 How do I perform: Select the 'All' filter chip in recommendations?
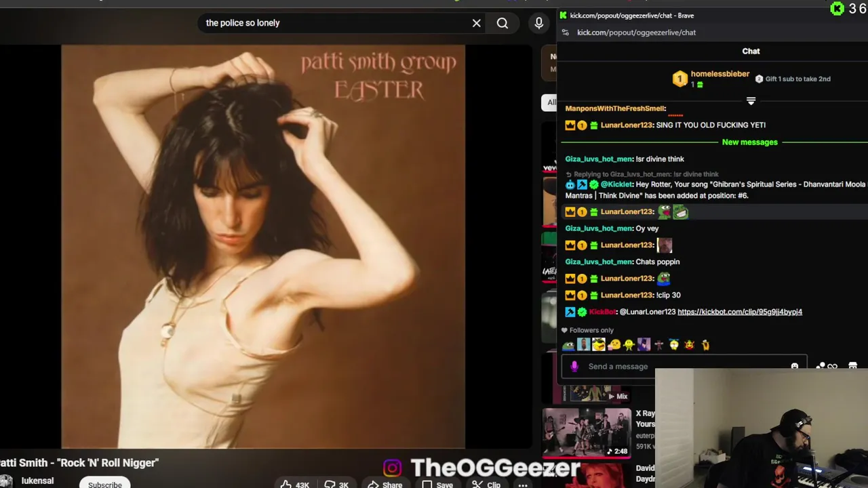click(551, 102)
